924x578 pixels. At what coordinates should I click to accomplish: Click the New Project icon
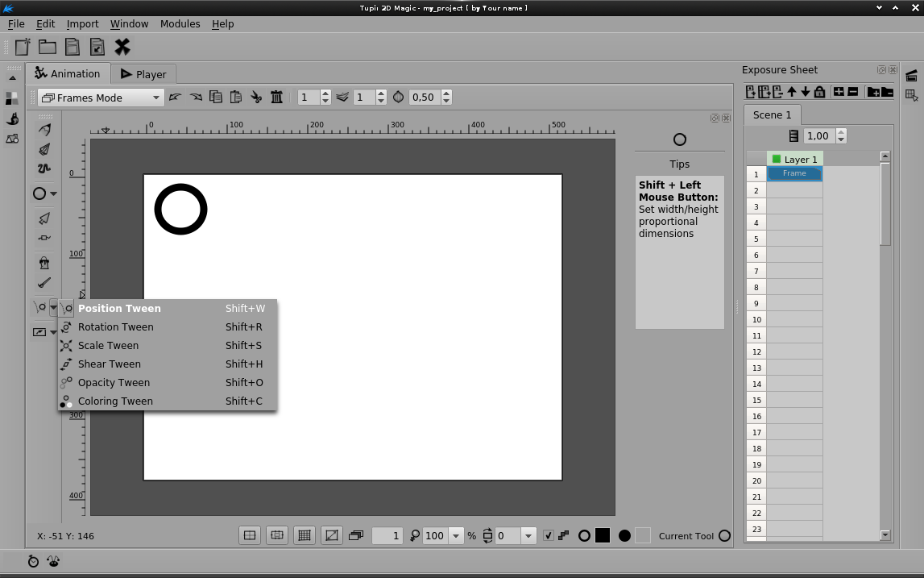coord(23,47)
